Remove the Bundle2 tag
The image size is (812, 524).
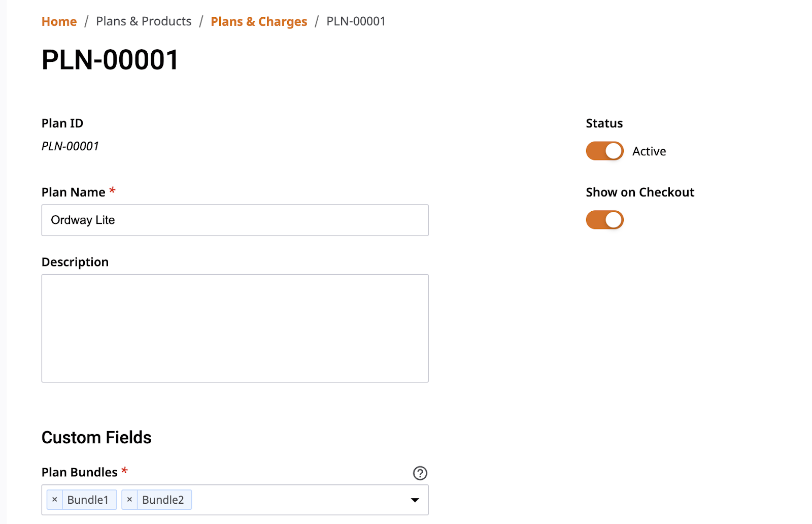coord(129,500)
